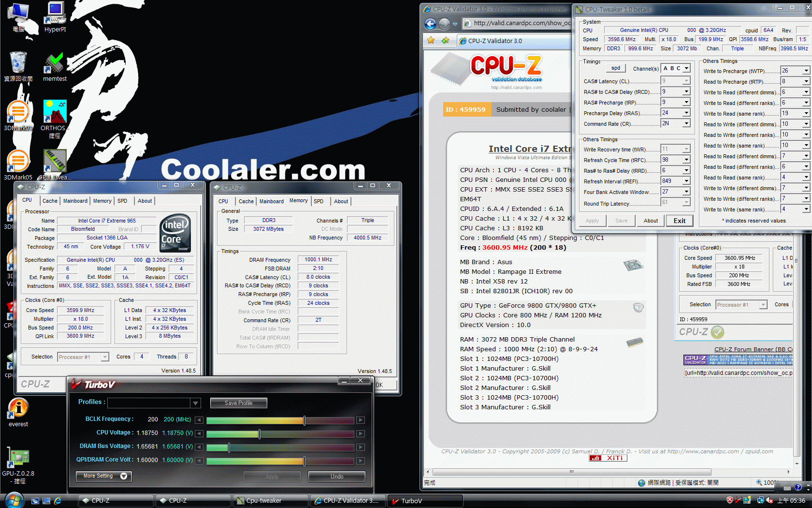Image resolution: width=812 pixels, height=508 pixels.
Task: Click CPU-Z forum banner thumbnail
Action: click(x=738, y=360)
